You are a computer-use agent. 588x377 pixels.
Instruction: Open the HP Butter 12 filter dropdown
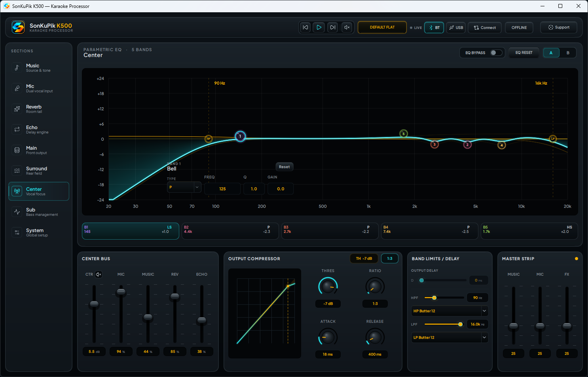point(450,311)
